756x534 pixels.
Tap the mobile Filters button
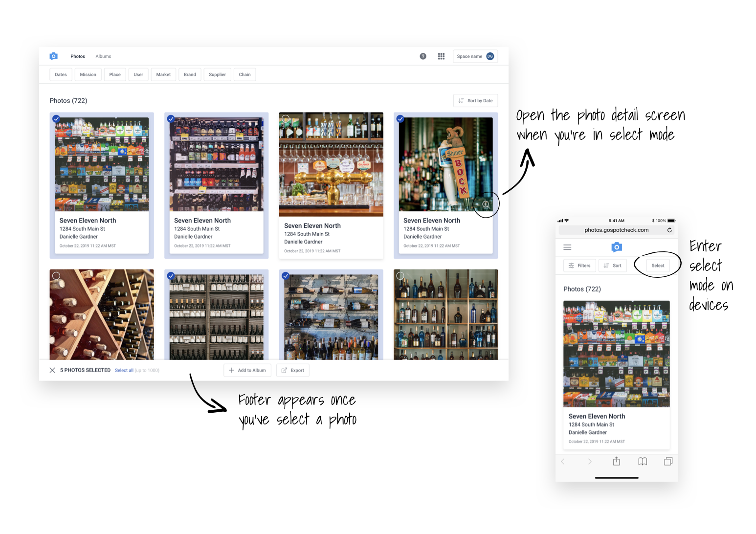(x=579, y=266)
